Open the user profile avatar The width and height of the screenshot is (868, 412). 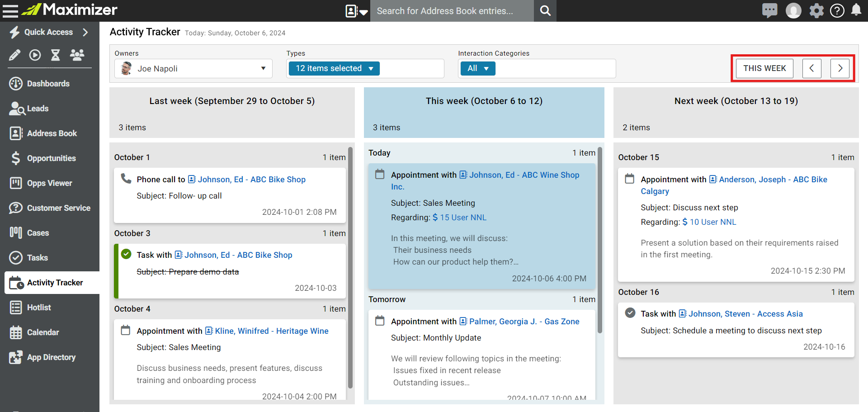[793, 10]
